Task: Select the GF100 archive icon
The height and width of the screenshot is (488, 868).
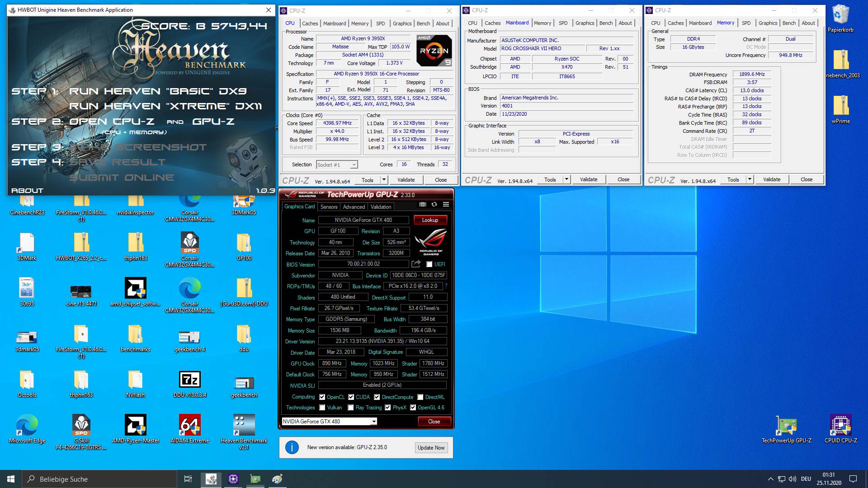Action: [244, 247]
